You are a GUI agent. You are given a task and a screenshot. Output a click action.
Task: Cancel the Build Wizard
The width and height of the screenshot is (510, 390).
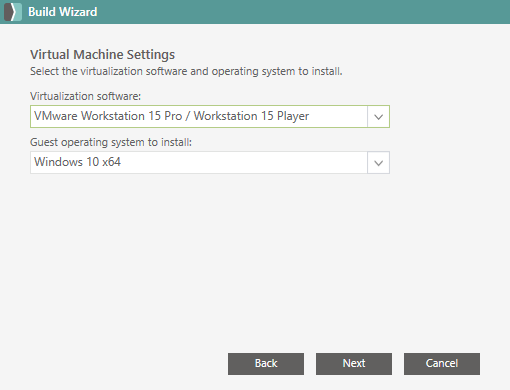click(442, 364)
